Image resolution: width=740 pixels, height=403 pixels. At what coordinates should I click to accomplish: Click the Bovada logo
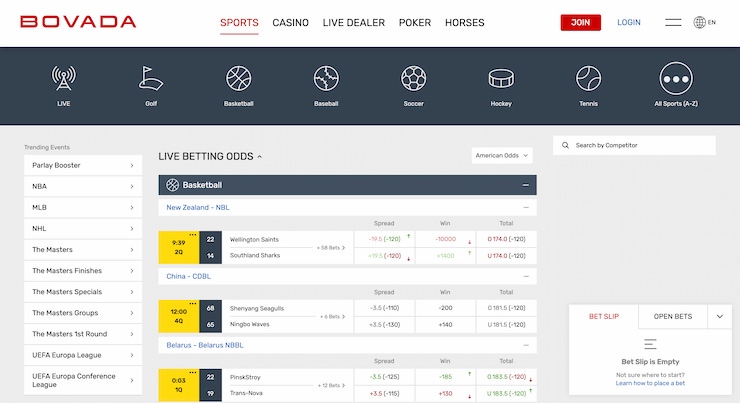coord(78,22)
